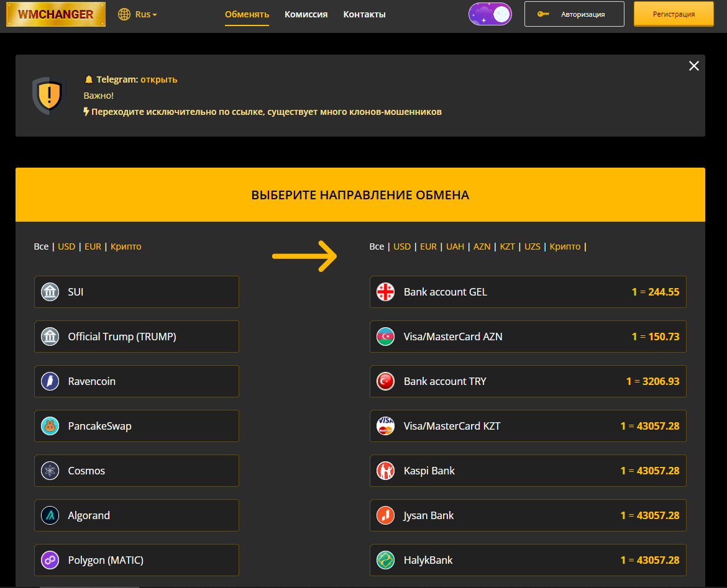Click the Algorand logo icon
This screenshot has width=727, height=588.
click(50, 515)
